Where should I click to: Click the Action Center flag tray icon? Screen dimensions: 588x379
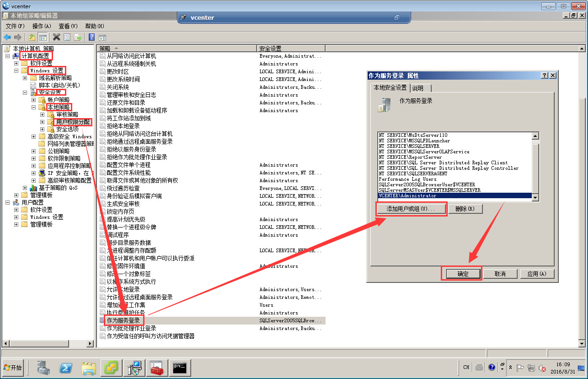pos(520,368)
